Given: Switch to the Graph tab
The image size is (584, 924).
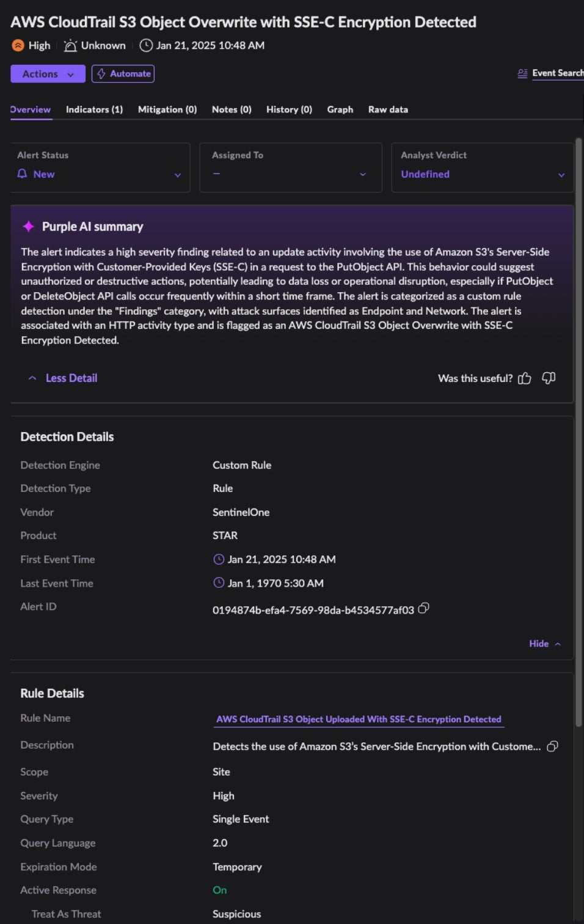Looking at the screenshot, I should 340,109.
